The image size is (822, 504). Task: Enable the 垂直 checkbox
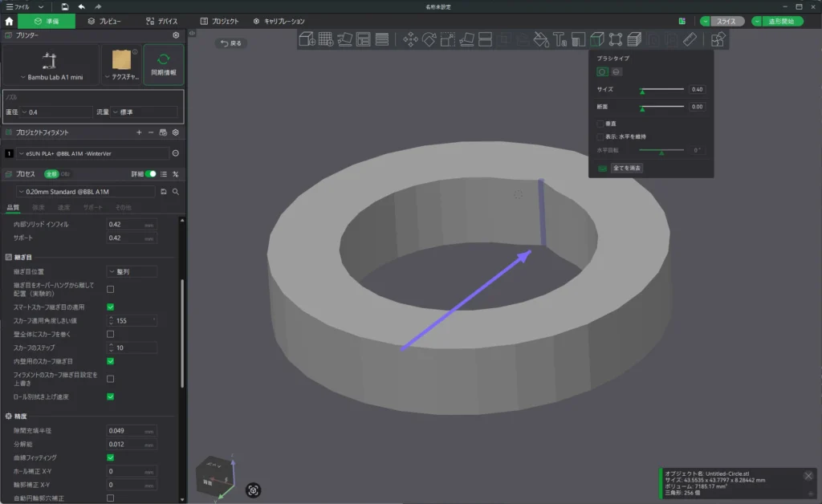[x=600, y=124]
